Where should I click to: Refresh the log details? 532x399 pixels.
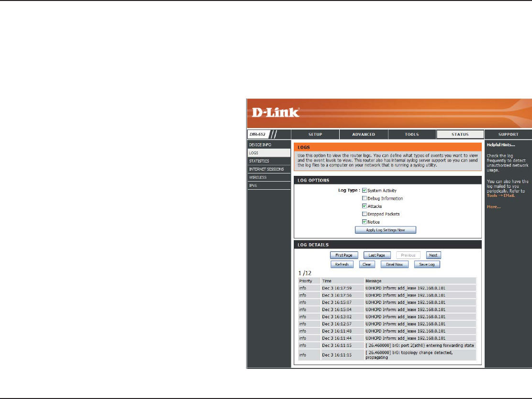(342, 264)
